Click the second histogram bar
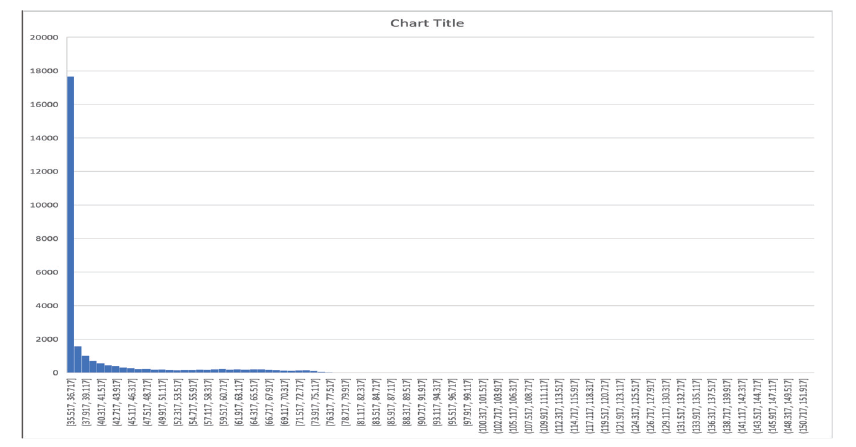Viewport: 856px width, 447px height. tap(78, 359)
